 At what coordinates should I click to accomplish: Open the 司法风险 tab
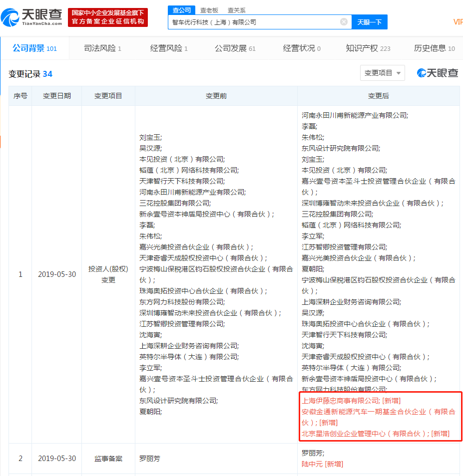(102, 48)
